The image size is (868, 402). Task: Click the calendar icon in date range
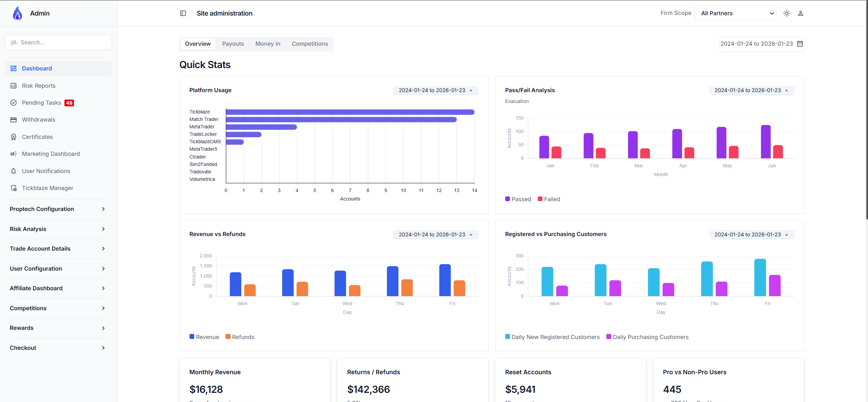coord(800,44)
